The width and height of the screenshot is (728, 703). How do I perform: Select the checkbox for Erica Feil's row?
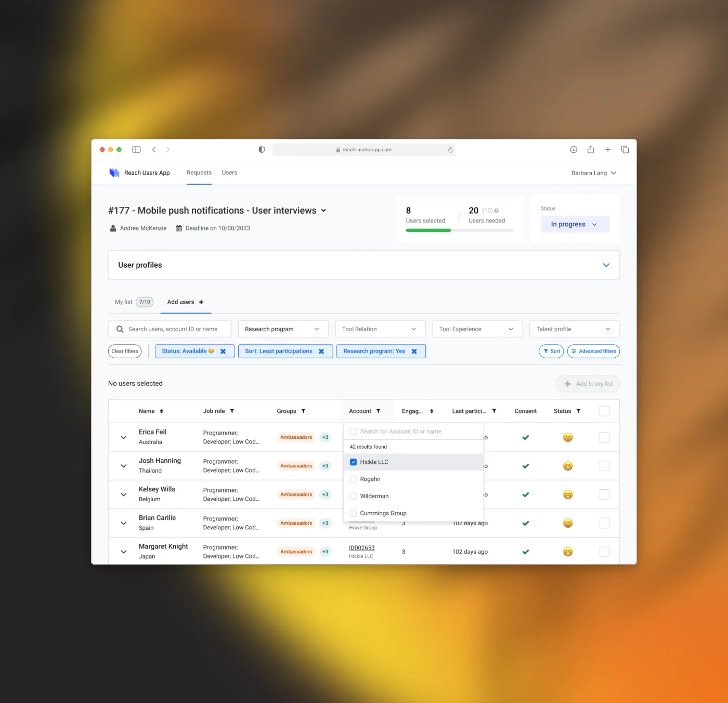click(x=604, y=438)
